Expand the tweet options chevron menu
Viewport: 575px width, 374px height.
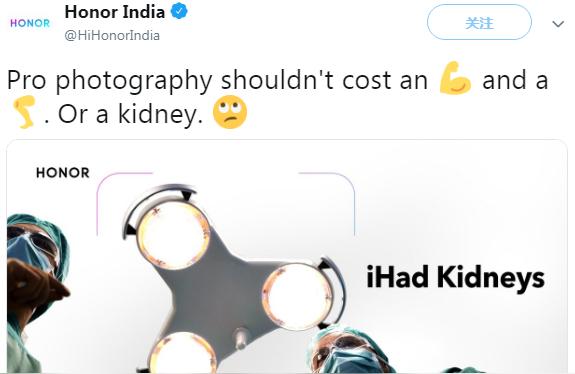point(558,24)
